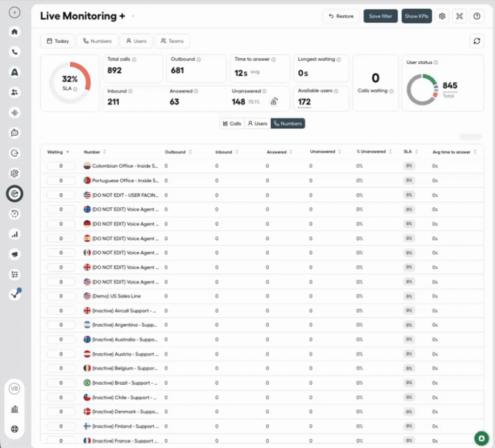Open the phone calls sidebar icon
Image resolution: width=495 pixels, height=448 pixels.
coord(15,52)
